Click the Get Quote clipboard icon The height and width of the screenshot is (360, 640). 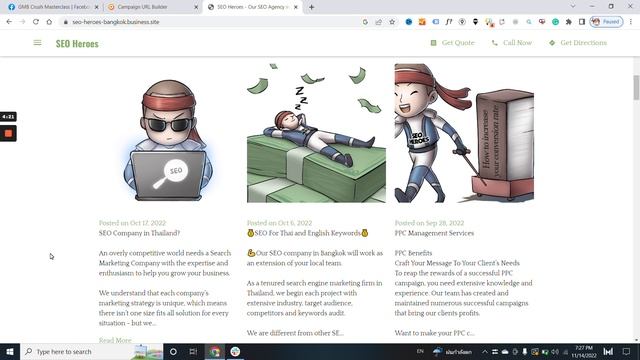tap(433, 43)
